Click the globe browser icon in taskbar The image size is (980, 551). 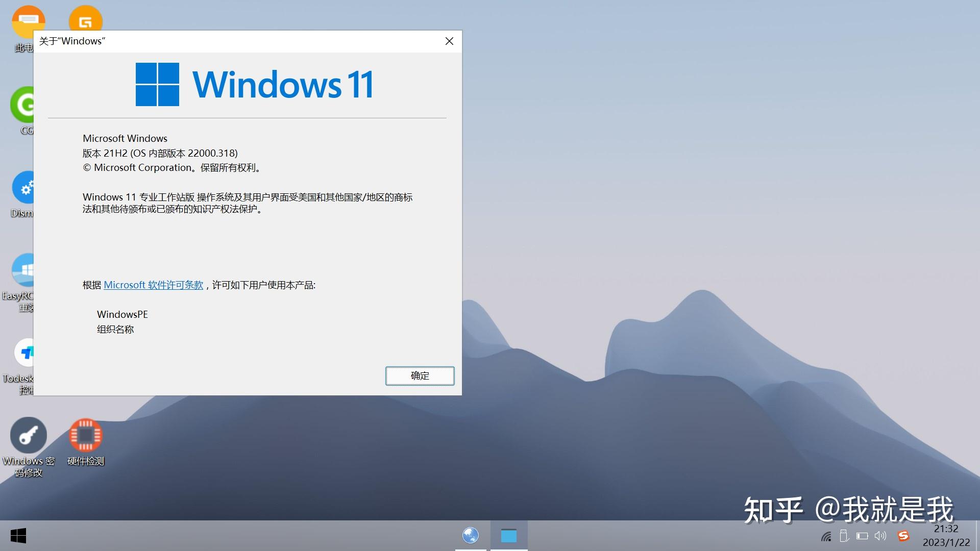471,535
